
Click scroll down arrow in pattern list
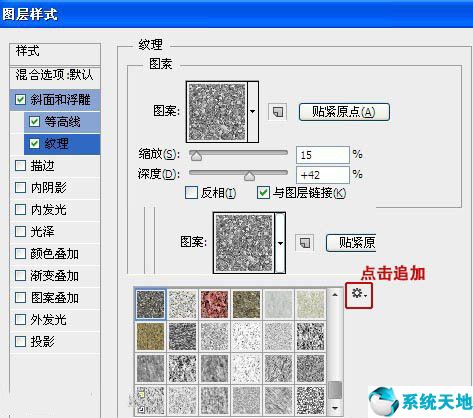[x=335, y=407]
